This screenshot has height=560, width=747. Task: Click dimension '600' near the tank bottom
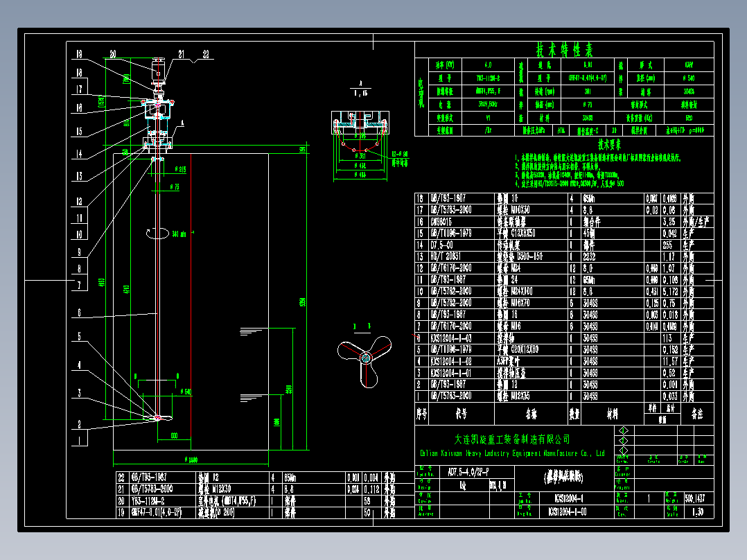coord(175,436)
